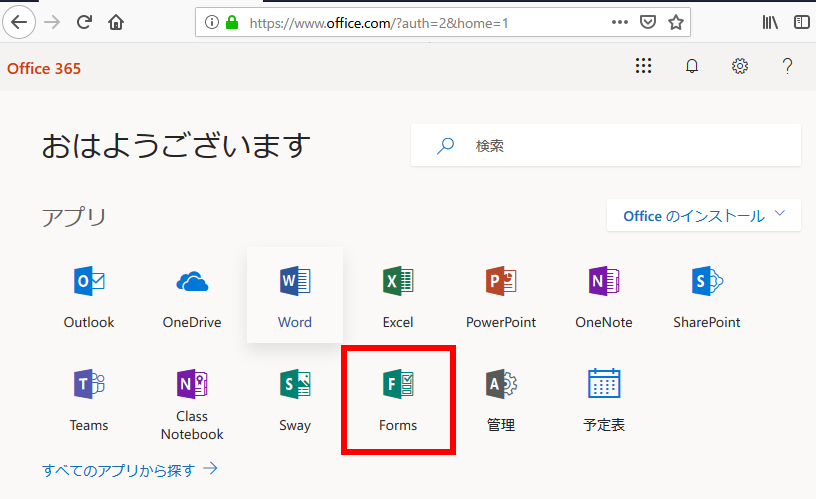Viewport: 816px width, 499px height.
Task: Open the SharePoint app
Action: 707,295
